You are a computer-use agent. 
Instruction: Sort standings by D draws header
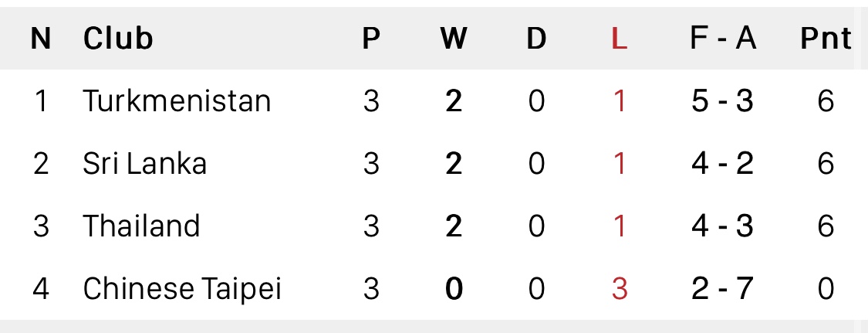536,39
